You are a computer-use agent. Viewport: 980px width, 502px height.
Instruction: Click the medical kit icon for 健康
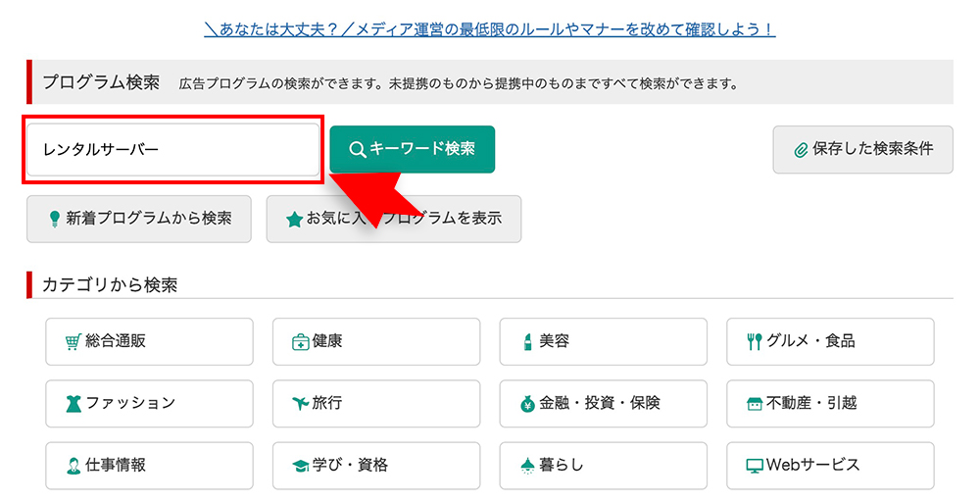(x=300, y=342)
